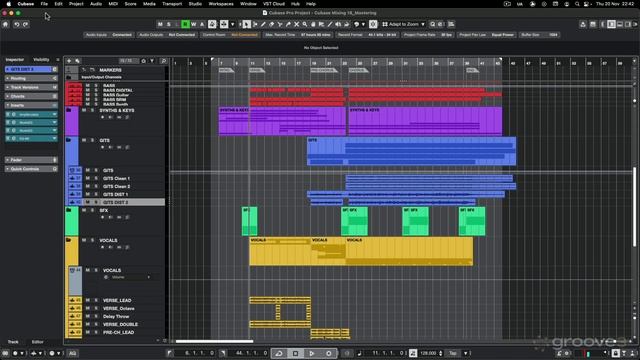The height and width of the screenshot is (360, 640).
Task: Click the project Home icon in toolbar
Action: point(5,24)
